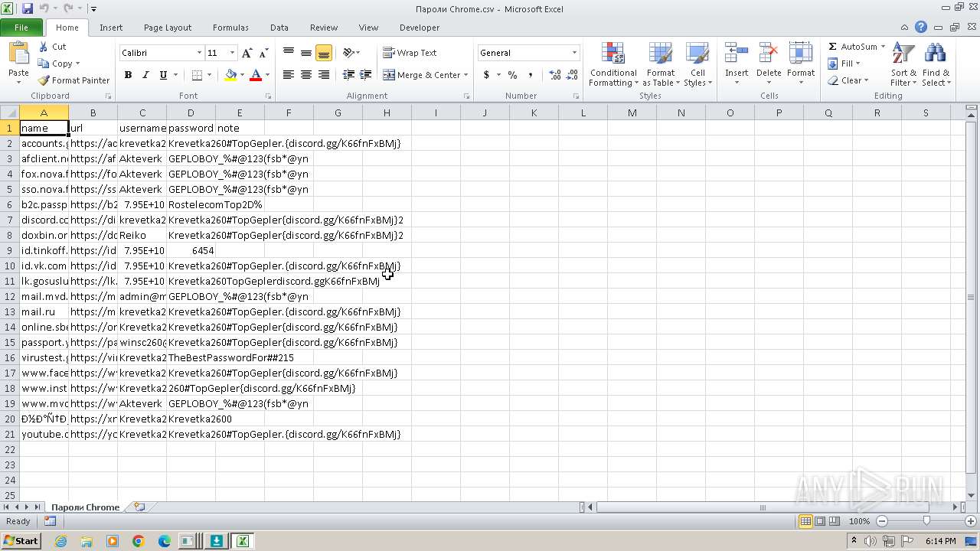Open the File tab
980x551 pixels.
pos(21,28)
